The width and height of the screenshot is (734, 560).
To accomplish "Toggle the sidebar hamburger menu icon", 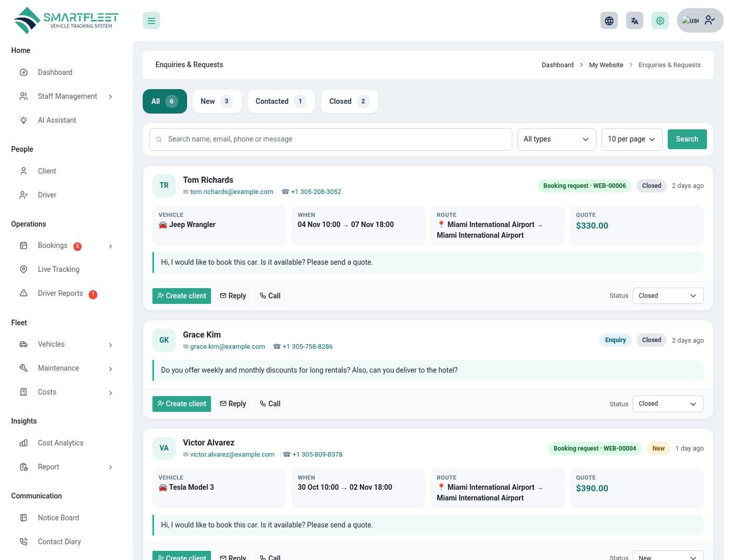I will [151, 20].
